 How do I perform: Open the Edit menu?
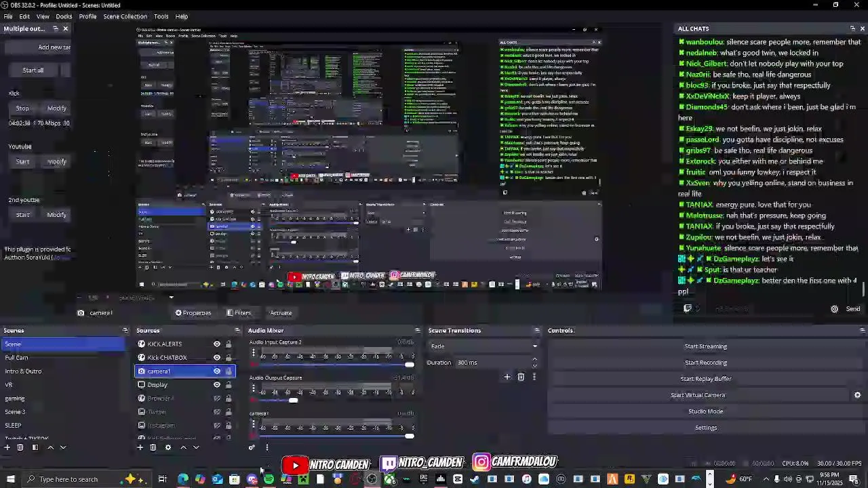tap(24, 16)
